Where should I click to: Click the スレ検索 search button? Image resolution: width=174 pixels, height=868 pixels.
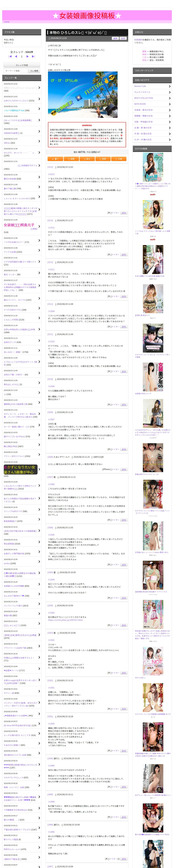click(34, 71)
